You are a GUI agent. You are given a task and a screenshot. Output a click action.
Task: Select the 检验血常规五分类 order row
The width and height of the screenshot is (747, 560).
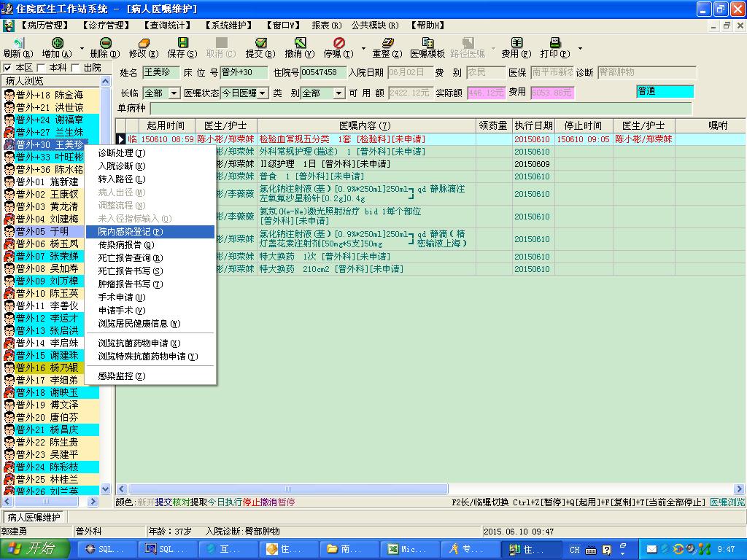coord(430,139)
